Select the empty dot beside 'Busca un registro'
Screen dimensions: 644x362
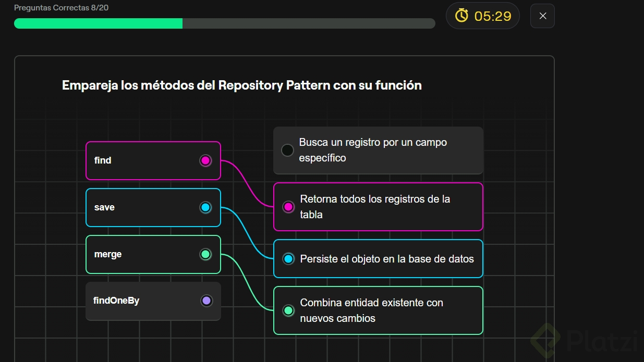point(287,151)
